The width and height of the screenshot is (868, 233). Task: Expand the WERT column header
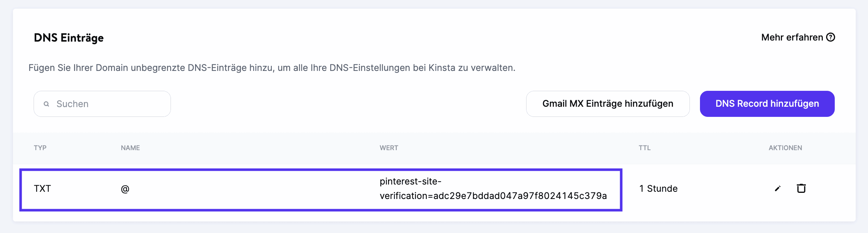point(388,148)
